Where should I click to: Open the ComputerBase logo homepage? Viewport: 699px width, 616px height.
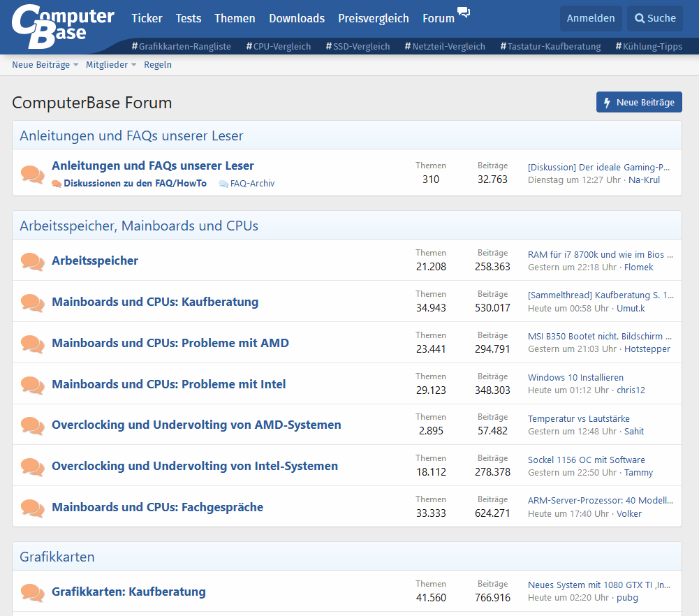coord(63,27)
